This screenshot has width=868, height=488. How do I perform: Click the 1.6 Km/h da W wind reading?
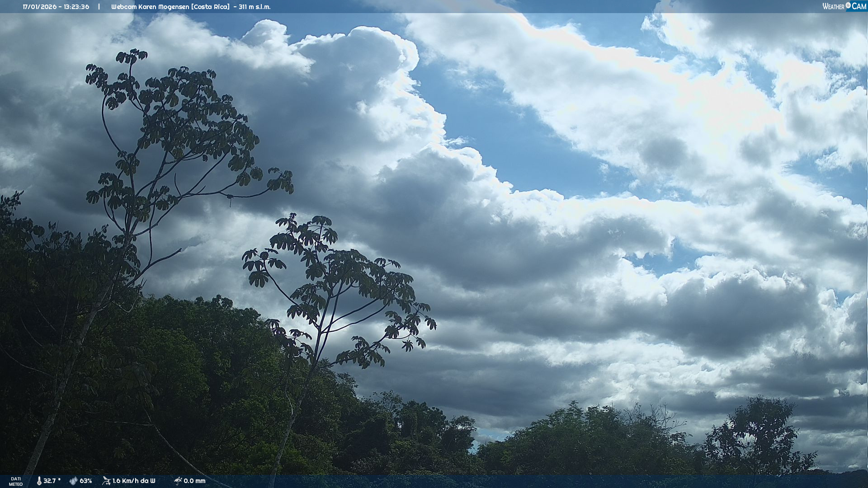tap(134, 481)
